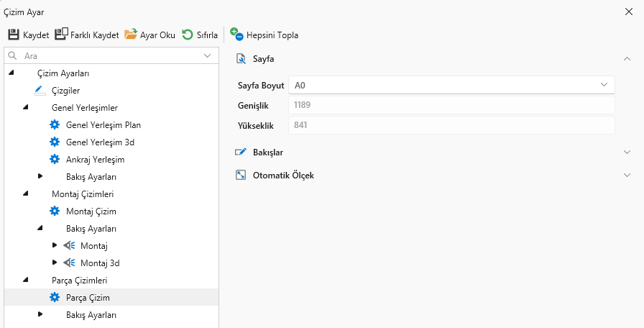Click the Ara search field
This screenshot has height=328, width=644.
pos(108,55)
